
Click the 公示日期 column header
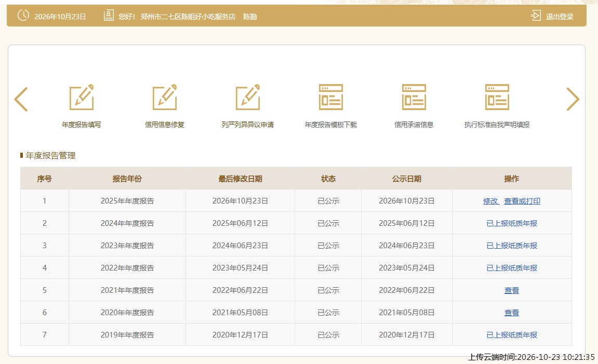pyautogui.click(x=407, y=179)
